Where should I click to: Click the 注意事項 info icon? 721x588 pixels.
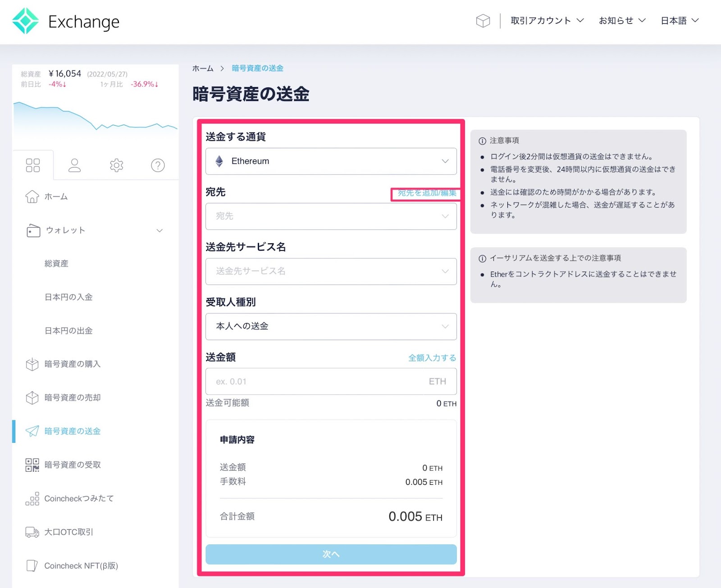(482, 141)
